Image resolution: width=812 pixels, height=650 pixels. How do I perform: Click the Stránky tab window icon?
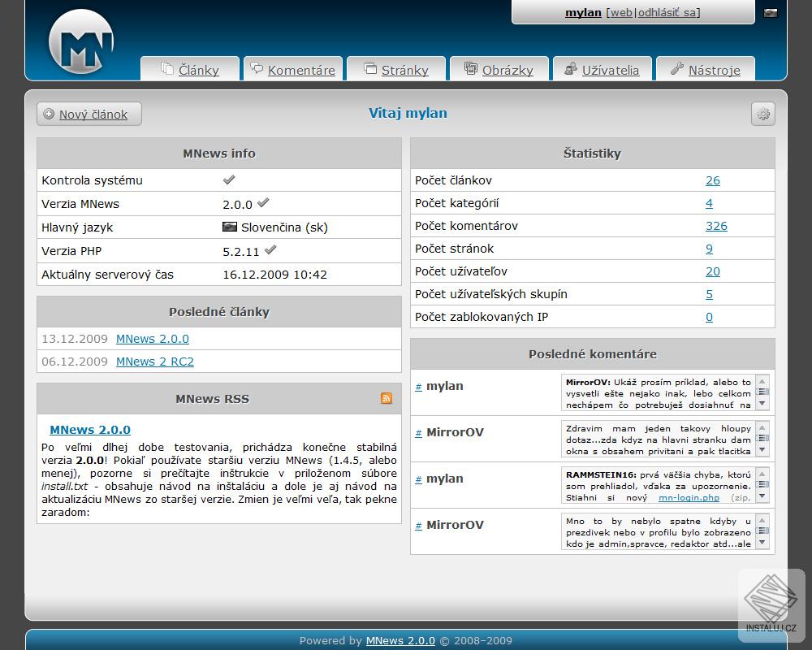point(370,68)
